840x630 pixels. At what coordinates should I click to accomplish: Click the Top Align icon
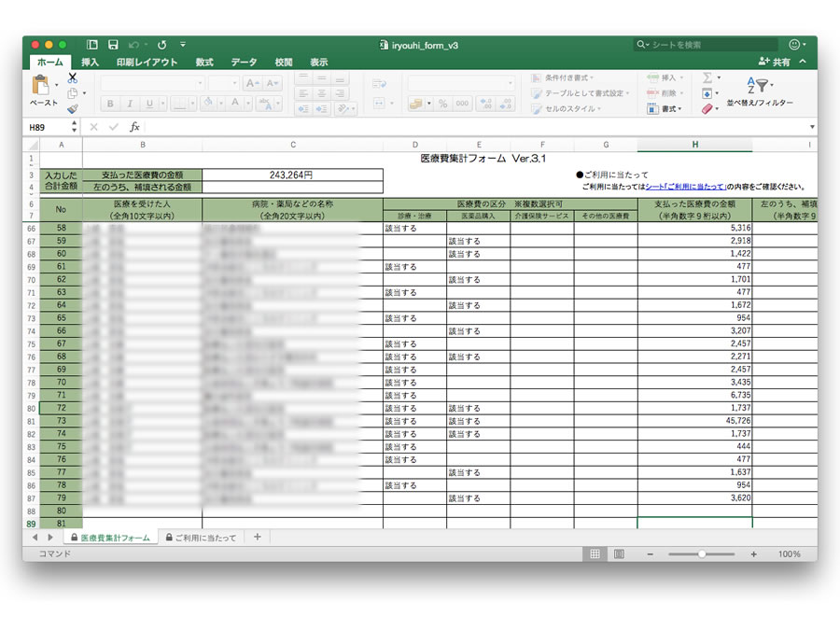(x=303, y=78)
